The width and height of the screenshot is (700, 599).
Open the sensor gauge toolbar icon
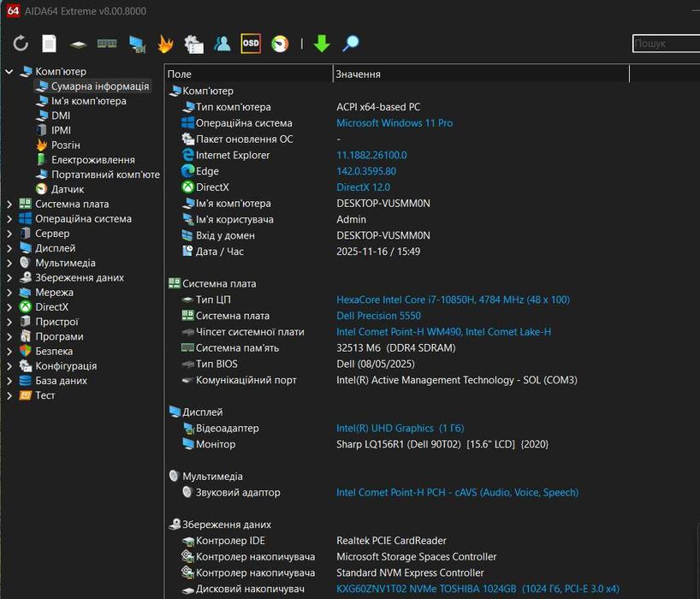[280, 44]
